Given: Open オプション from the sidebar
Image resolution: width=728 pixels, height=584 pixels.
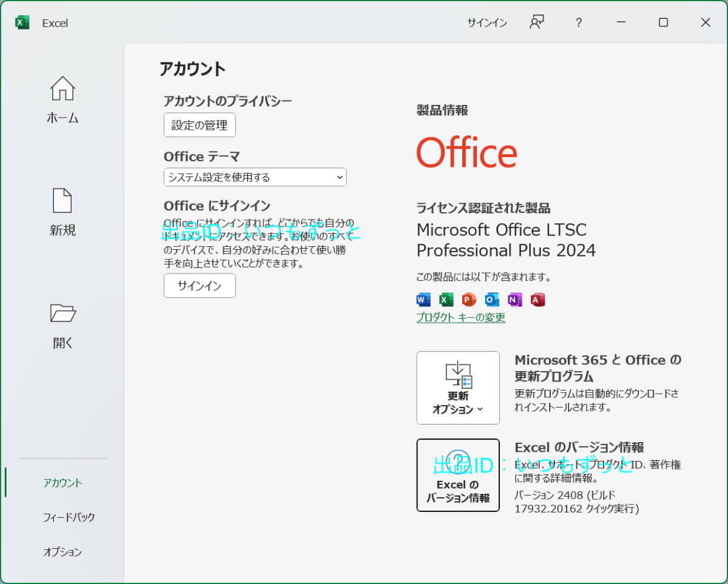Looking at the screenshot, I should coord(62,552).
